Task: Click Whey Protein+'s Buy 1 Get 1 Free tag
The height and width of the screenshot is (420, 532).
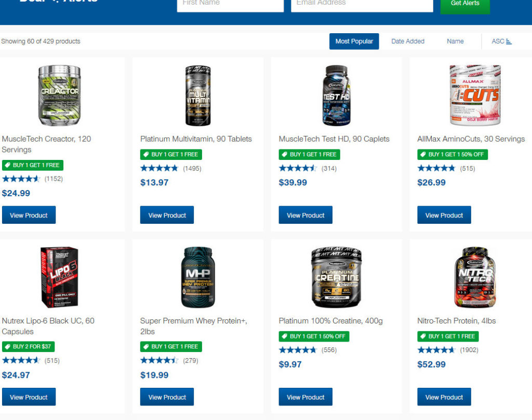Action: pos(171,347)
